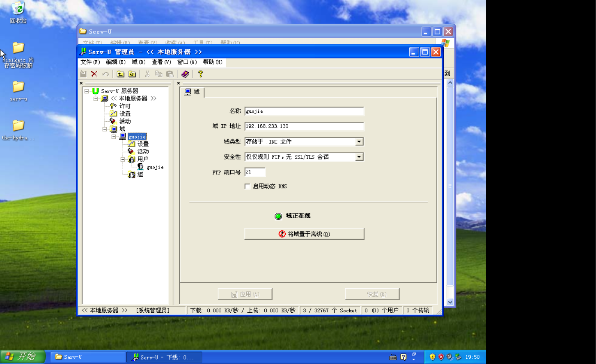Select the 许可 key icon in tree
The image size is (596, 364).
click(x=113, y=106)
